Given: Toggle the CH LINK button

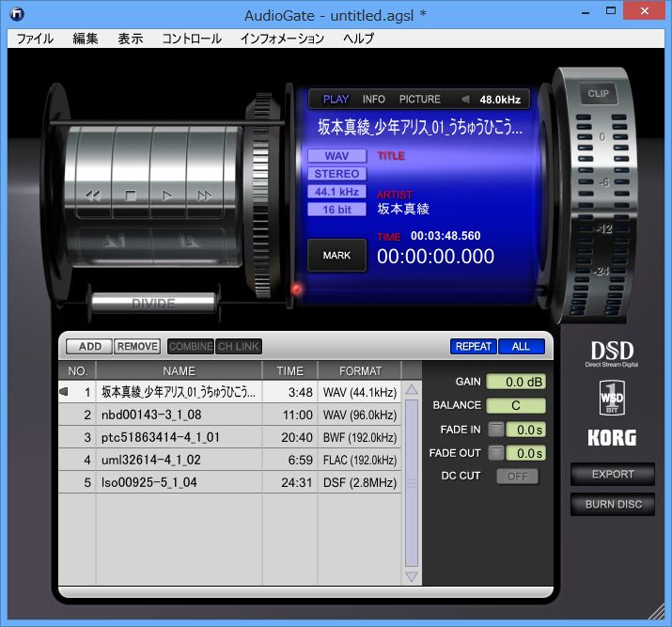Looking at the screenshot, I should click(x=239, y=346).
